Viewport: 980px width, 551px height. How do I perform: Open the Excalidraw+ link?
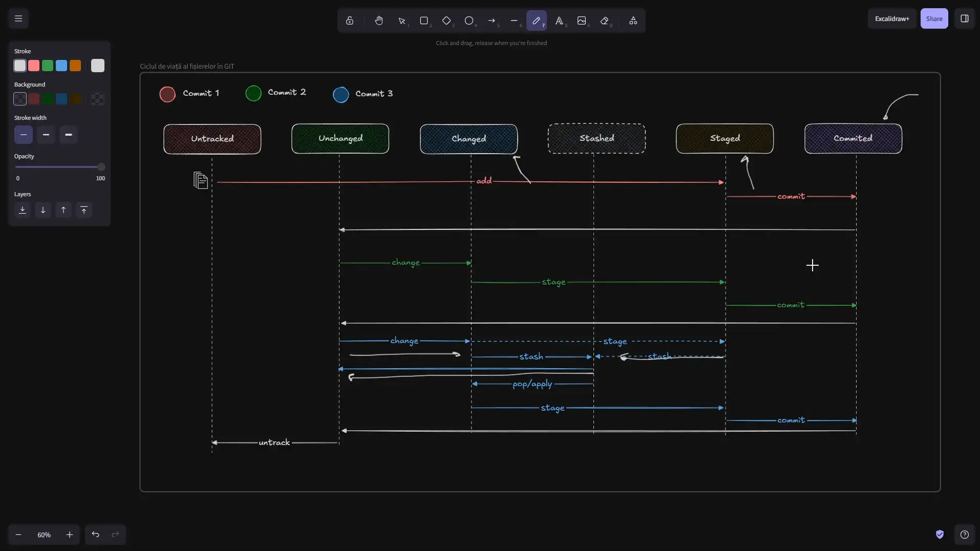[892, 18]
